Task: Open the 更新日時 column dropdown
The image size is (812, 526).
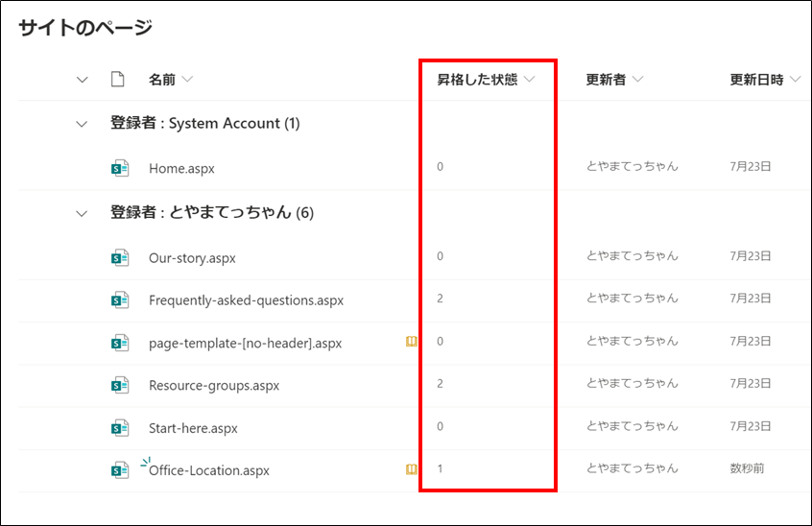Action: [796, 80]
